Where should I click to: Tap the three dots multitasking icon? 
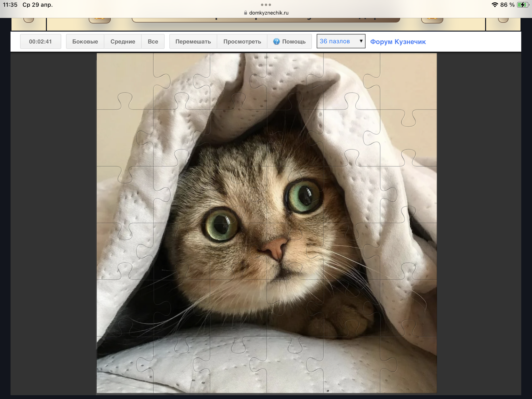(x=266, y=5)
